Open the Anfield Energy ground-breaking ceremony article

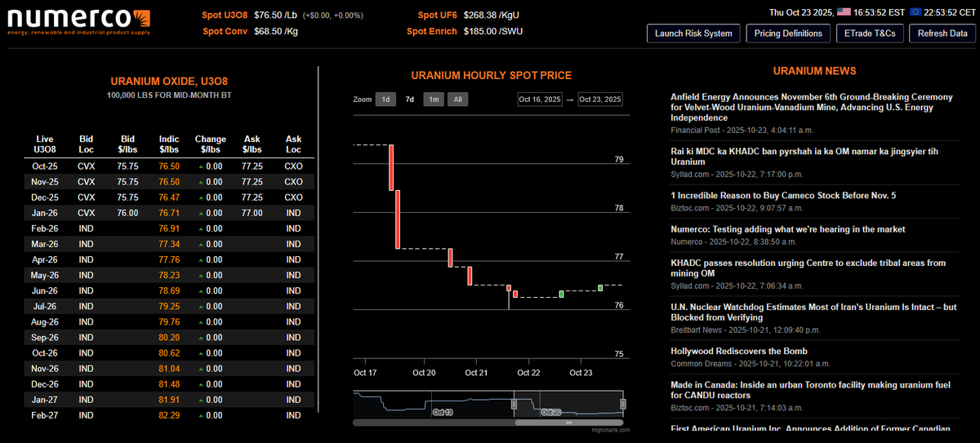click(812, 107)
